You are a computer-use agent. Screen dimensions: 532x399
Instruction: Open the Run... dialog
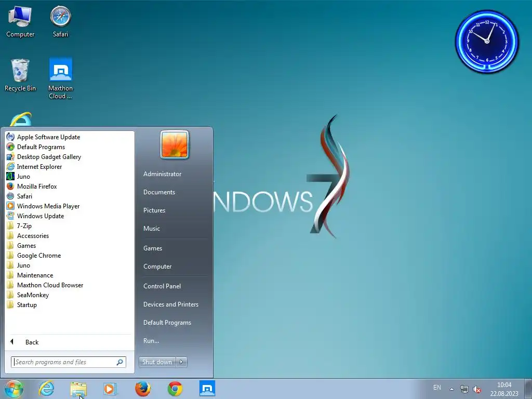point(151,341)
